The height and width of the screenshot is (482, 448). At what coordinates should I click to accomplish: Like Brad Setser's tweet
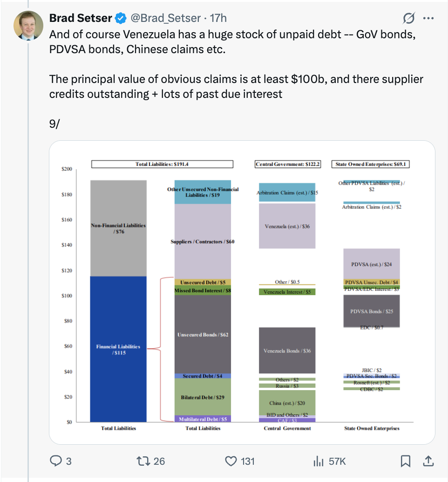(231, 461)
